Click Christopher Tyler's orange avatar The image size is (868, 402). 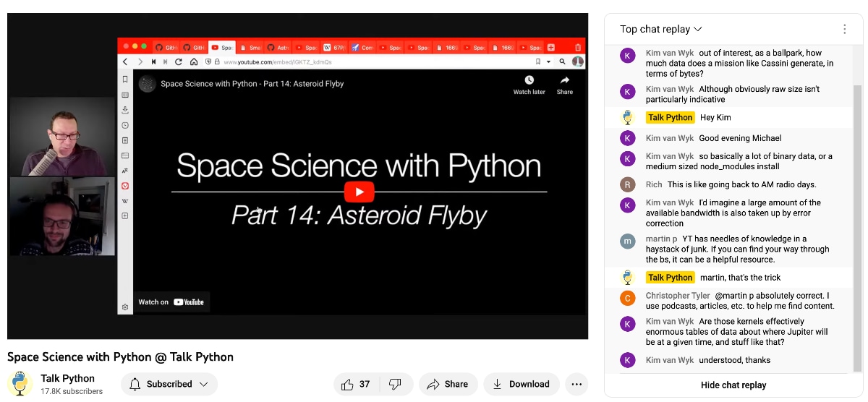[629, 298]
